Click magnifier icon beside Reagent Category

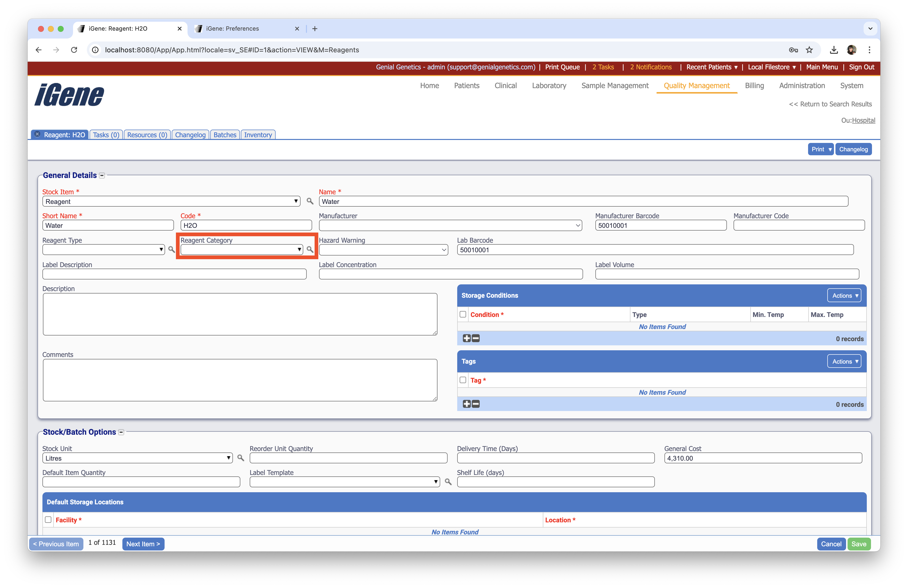tap(310, 250)
